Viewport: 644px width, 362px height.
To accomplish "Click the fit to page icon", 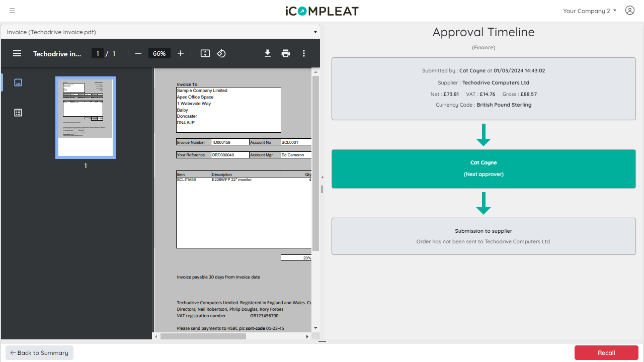I will pos(205,53).
